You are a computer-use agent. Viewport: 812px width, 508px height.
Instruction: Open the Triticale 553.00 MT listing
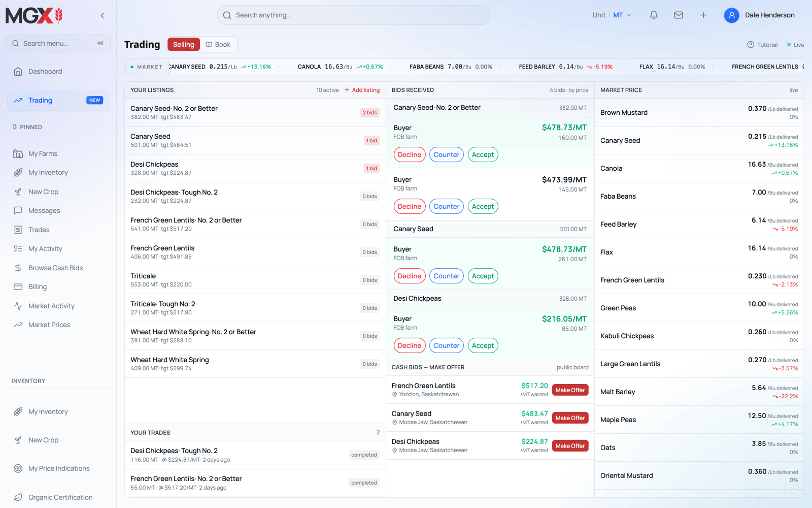pyautogui.click(x=255, y=280)
